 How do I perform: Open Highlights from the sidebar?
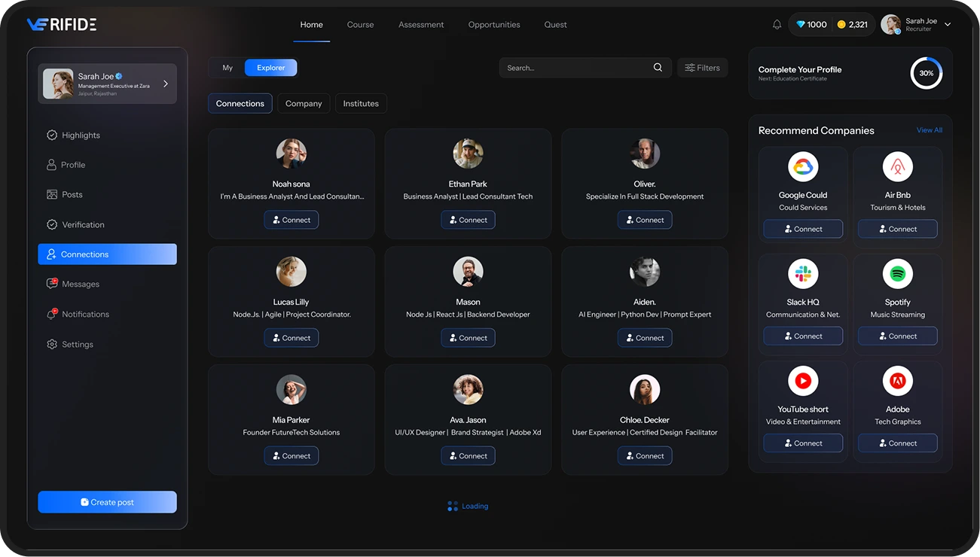81,135
